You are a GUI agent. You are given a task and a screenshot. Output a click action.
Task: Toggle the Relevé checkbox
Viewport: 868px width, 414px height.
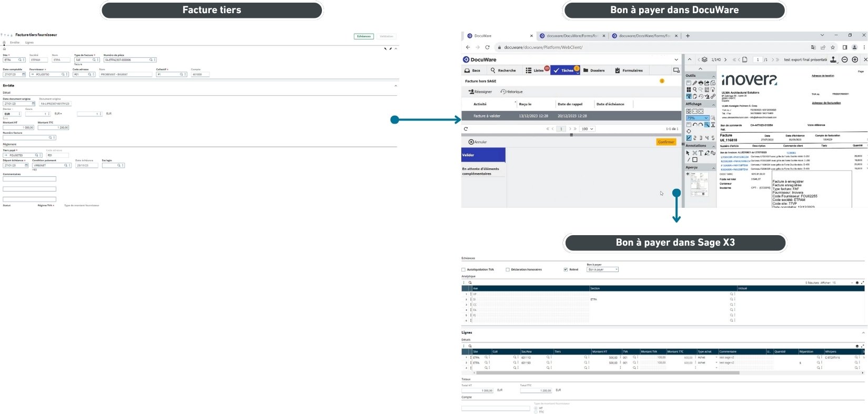566,269
